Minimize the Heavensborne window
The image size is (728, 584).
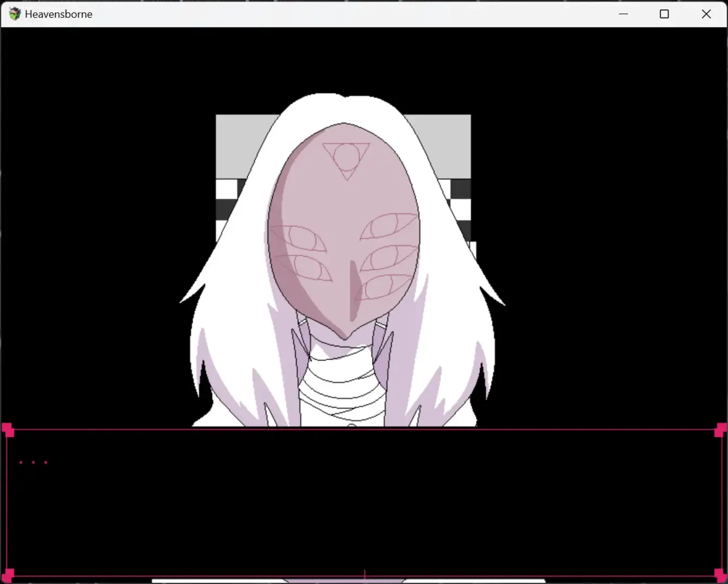623,14
